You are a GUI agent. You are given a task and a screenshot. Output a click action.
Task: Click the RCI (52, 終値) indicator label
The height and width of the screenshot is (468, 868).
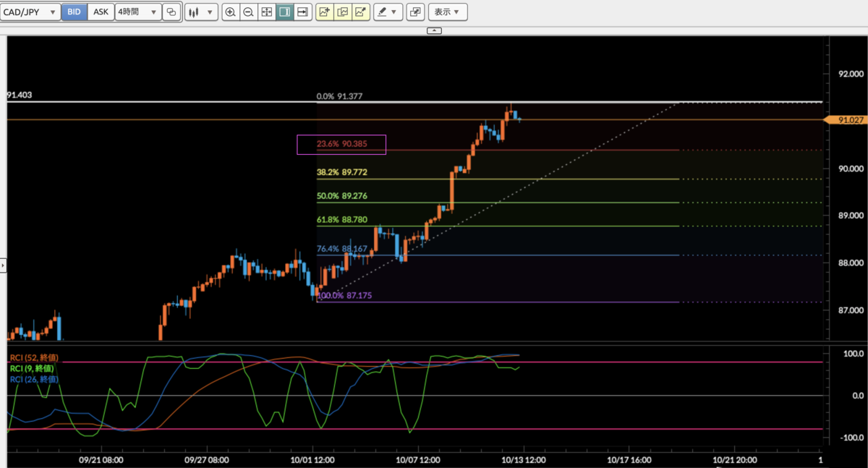[x=34, y=358]
